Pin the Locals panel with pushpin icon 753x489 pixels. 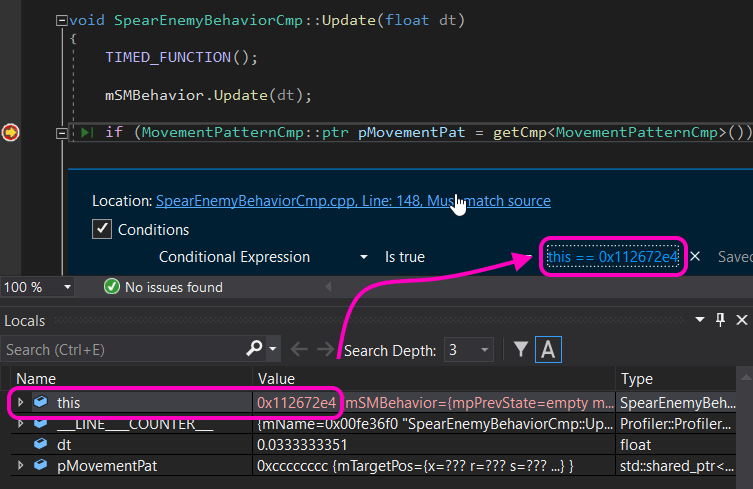[720, 320]
